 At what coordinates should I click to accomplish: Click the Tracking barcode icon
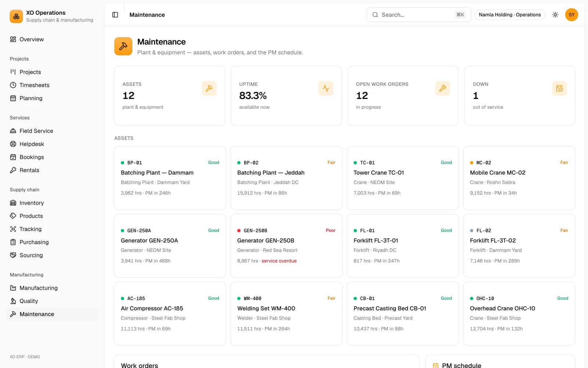[13, 229]
